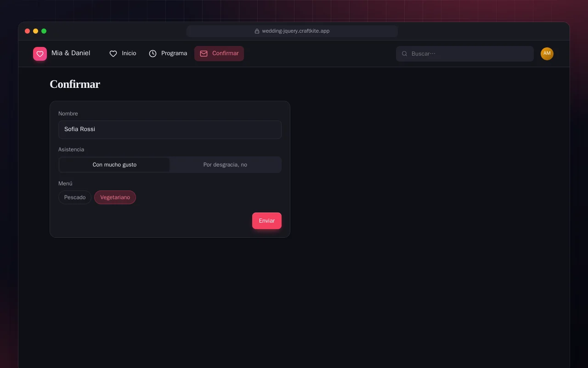This screenshot has height=368, width=588.
Task: Select the Pescado menu chip
Action: coord(75,197)
